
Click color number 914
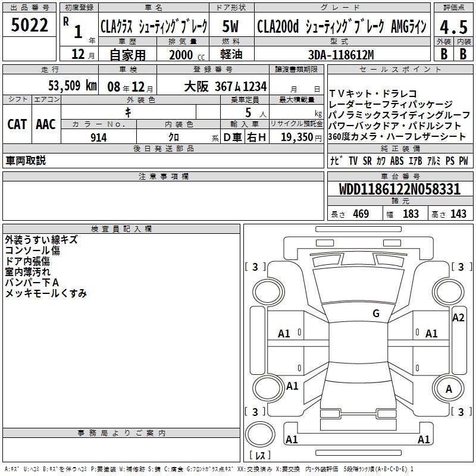click(x=98, y=137)
